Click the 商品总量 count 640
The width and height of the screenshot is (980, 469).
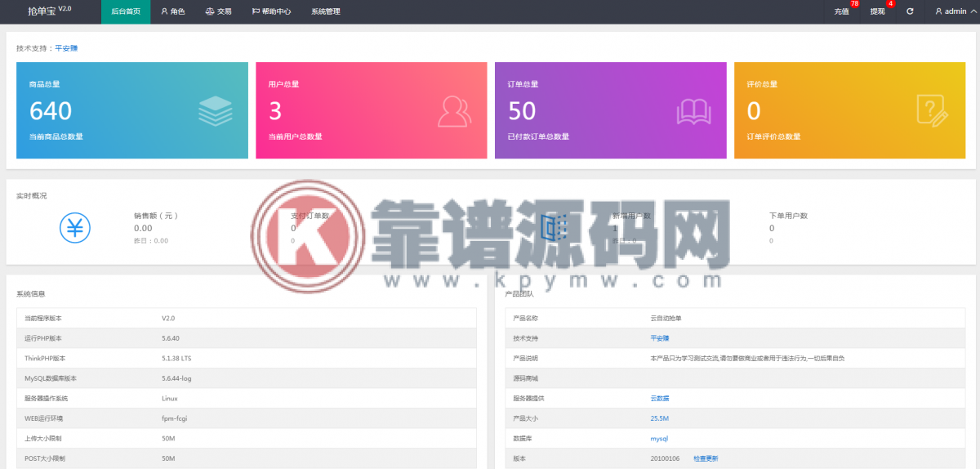[x=51, y=110]
